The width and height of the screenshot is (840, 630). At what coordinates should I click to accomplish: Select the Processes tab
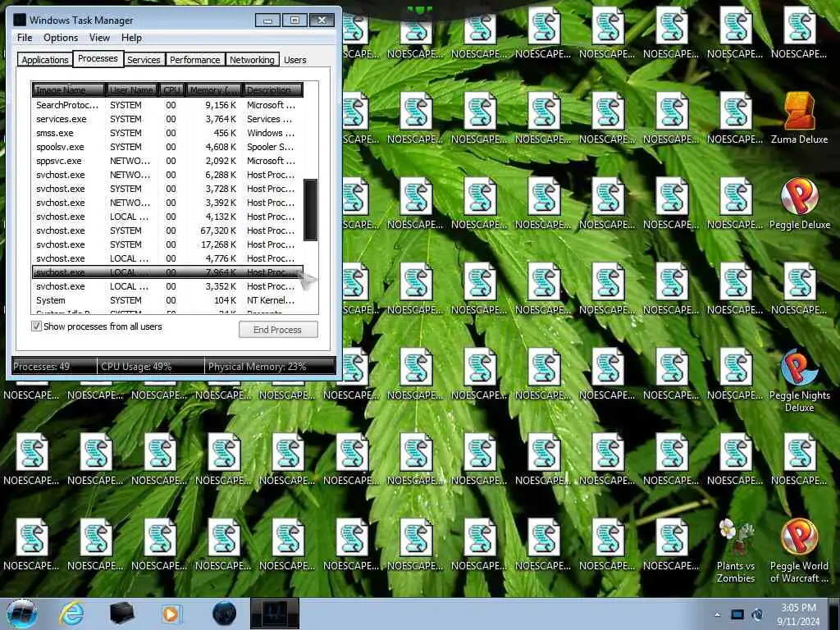(98, 58)
